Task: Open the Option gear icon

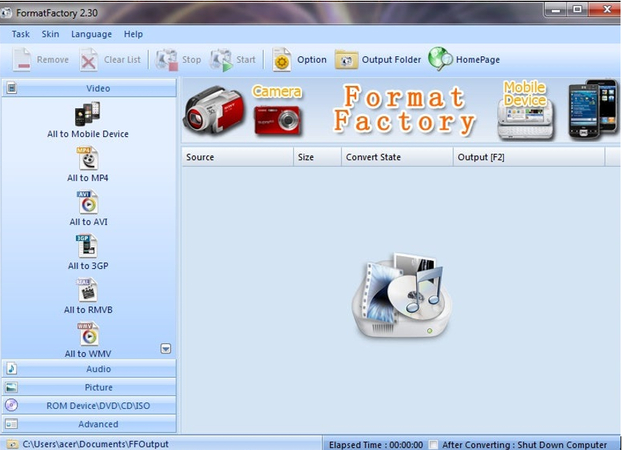Action: click(x=282, y=60)
